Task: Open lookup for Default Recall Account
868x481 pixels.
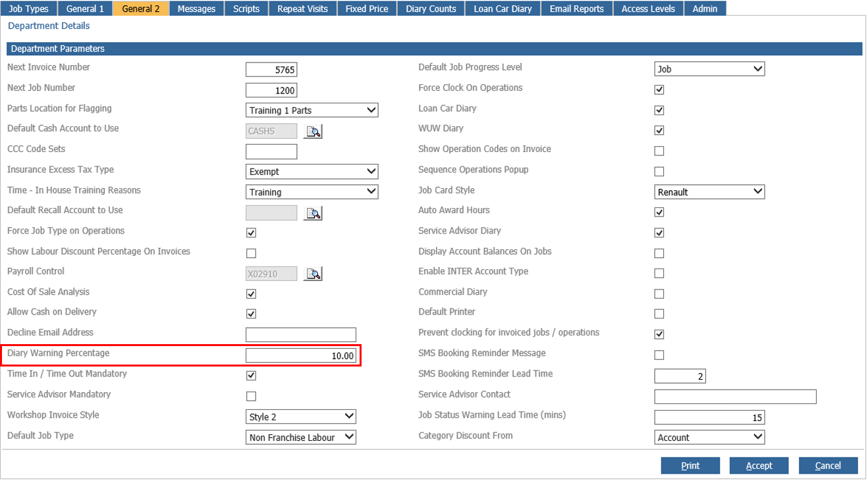Action: click(313, 213)
